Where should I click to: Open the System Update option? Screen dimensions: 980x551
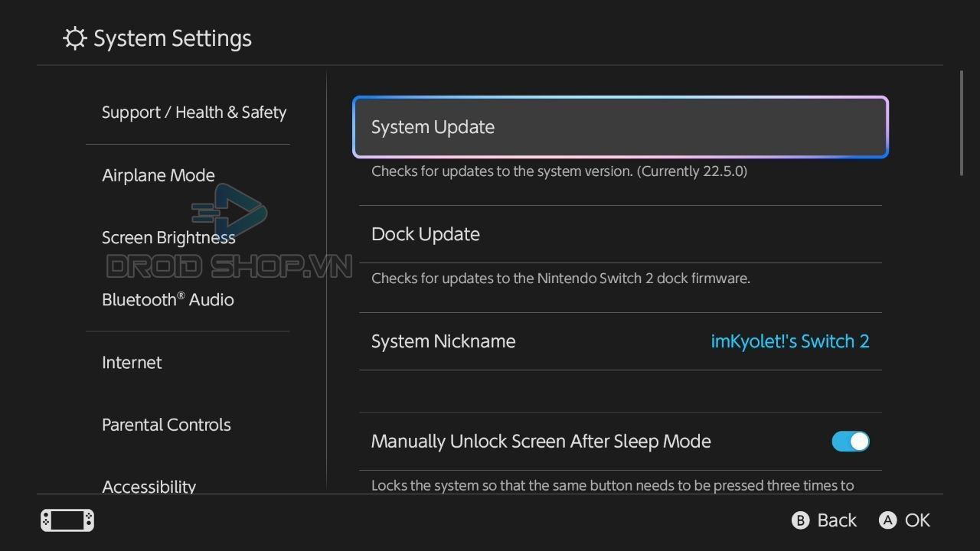coord(620,127)
